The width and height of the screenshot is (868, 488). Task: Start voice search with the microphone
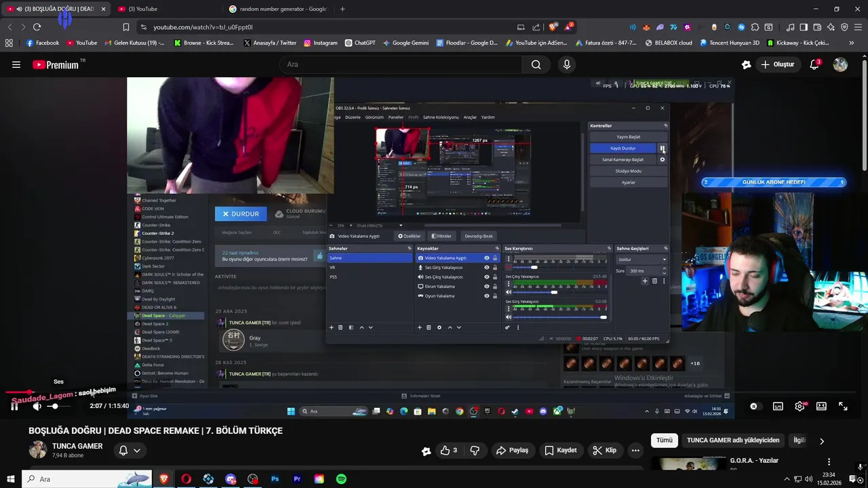567,64
